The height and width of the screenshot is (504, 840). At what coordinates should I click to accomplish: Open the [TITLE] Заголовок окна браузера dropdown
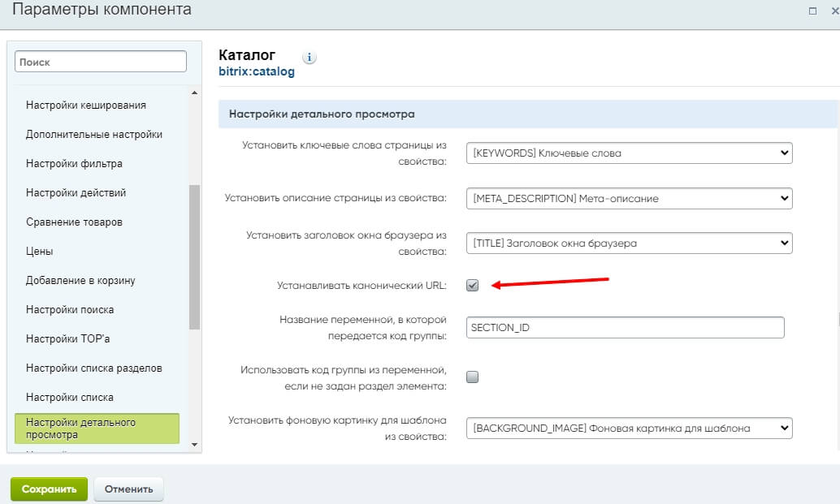pos(629,243)
